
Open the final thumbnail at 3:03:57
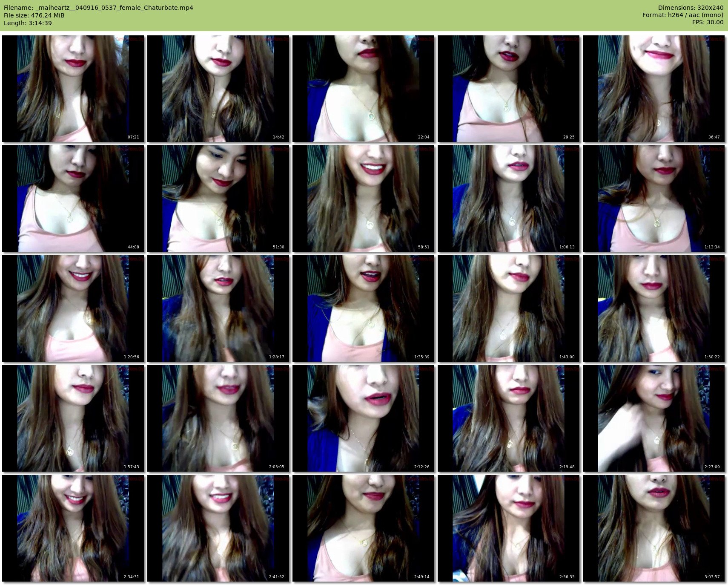click(x=653, y=528)
